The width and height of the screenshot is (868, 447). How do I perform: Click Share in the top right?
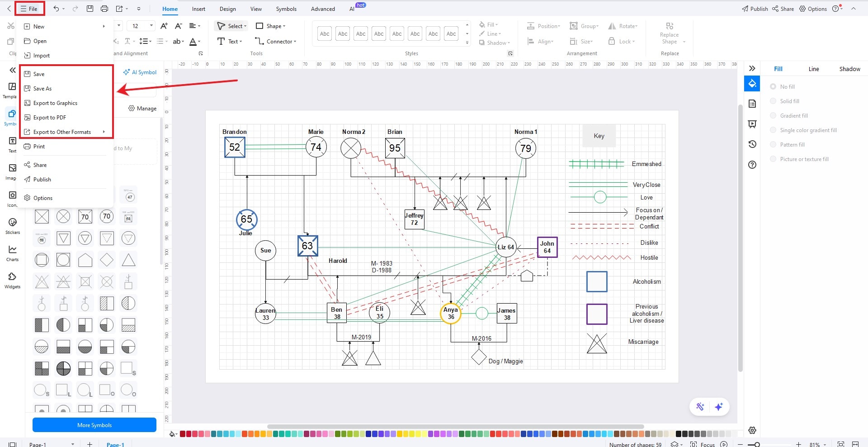[783, 9]
